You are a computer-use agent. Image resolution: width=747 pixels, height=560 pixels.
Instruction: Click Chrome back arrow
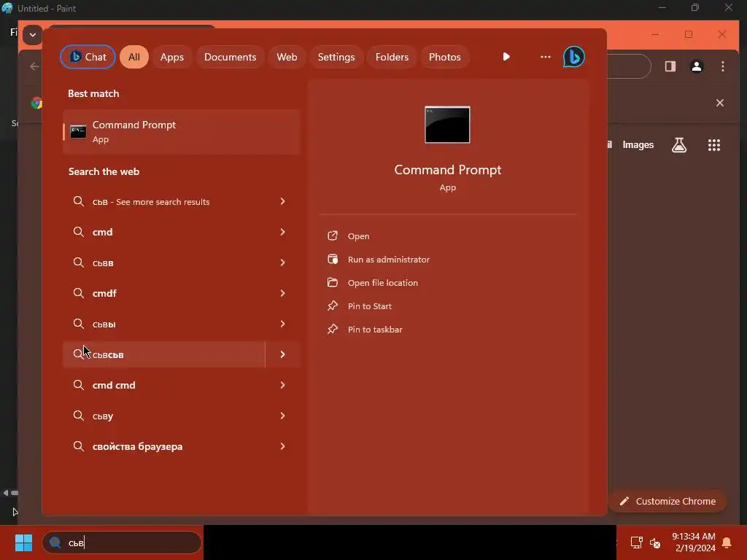(x=34, y=66)
